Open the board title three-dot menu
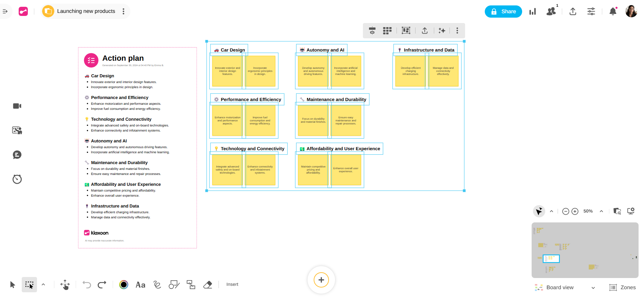The width and height of the screenshot is (644, 297). click(x=124, y=12)
